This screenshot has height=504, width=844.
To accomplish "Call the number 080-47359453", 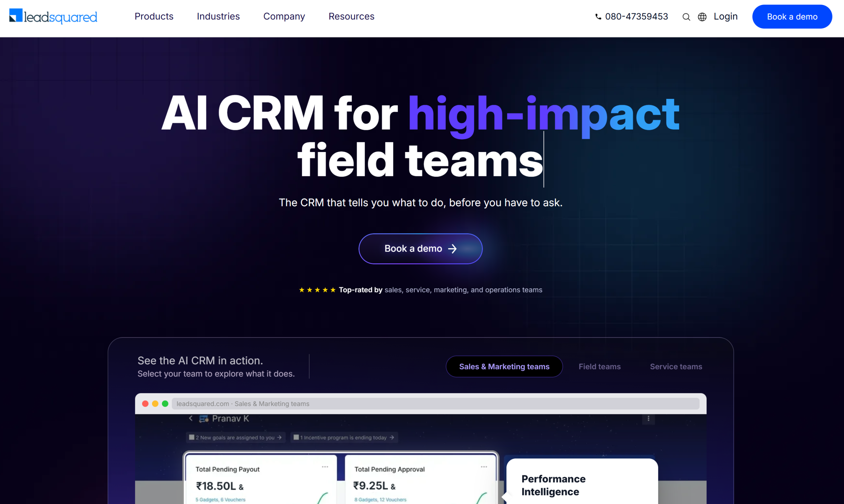I will coord(637,16).
